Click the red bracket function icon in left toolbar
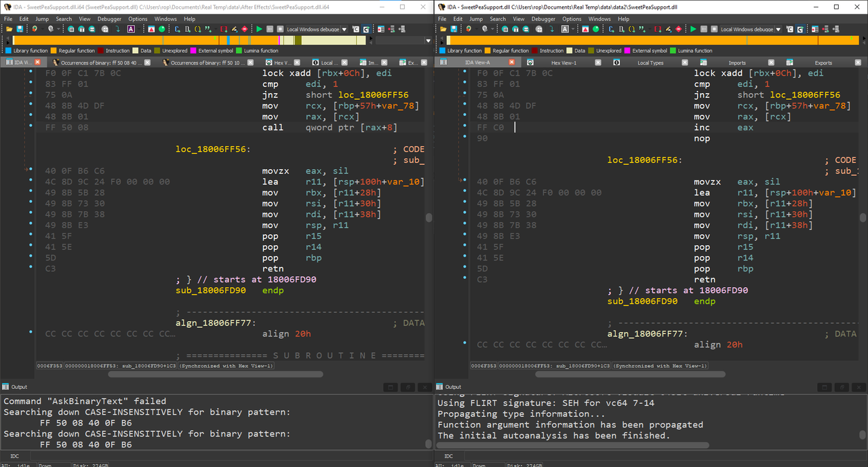Screen dimensions: 868x467 pyautogui.click(x=223, y=29)
